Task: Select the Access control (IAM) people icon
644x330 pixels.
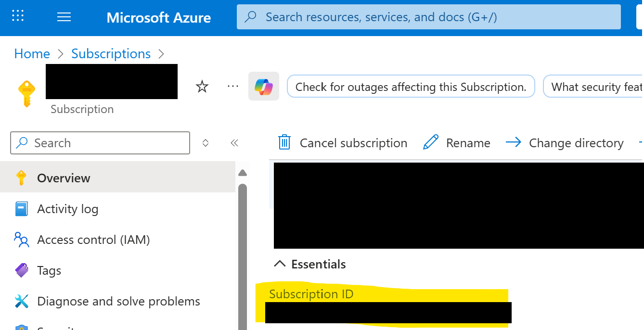Action: (x=21, y=239)
